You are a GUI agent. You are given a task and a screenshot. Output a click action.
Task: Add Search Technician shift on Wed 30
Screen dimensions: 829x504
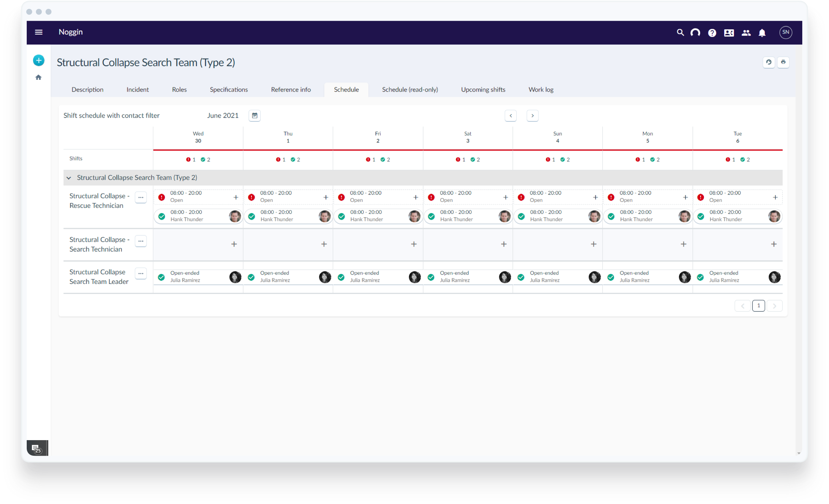tap(234, 244)
